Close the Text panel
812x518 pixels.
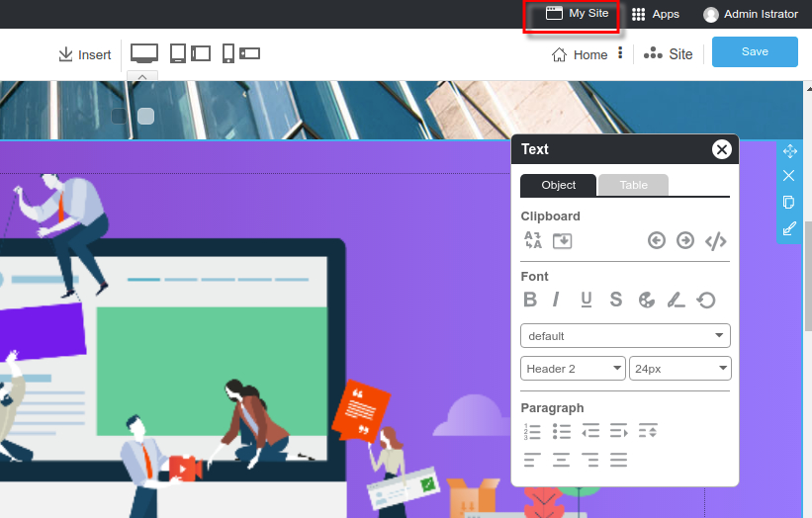click(722, 149)
